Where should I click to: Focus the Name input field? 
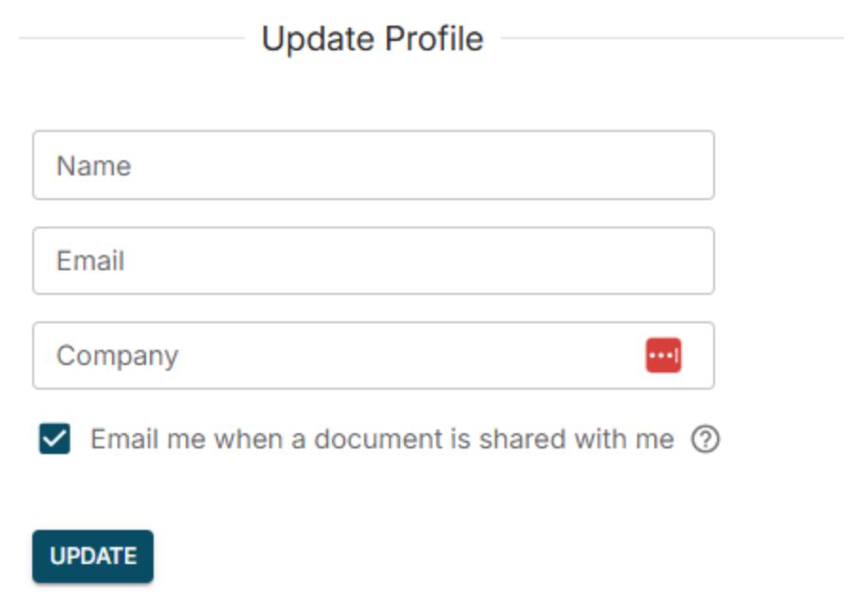[373, 166]
